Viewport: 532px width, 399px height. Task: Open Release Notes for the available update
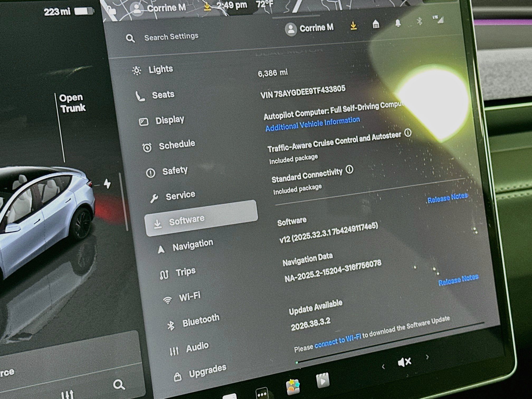[458, 280]
